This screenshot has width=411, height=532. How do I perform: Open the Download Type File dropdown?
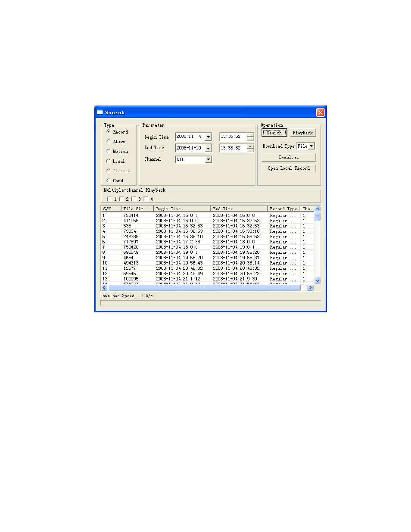point(311,146)
